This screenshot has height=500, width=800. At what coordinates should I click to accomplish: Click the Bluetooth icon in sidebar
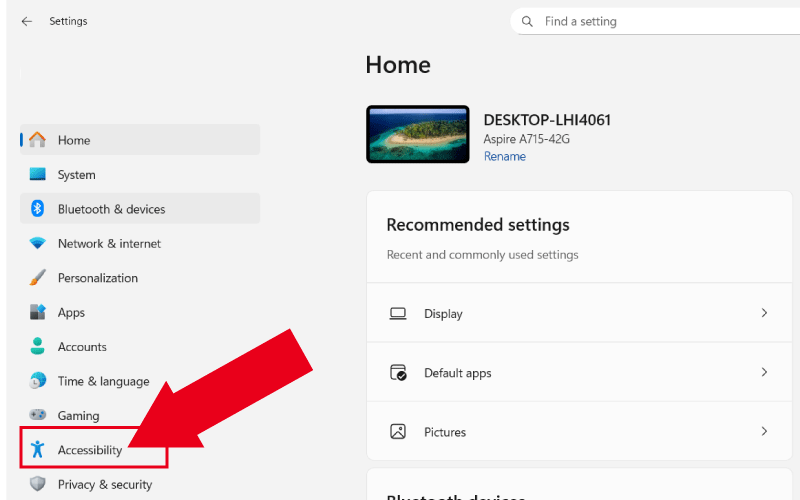(x=38, y=209)
